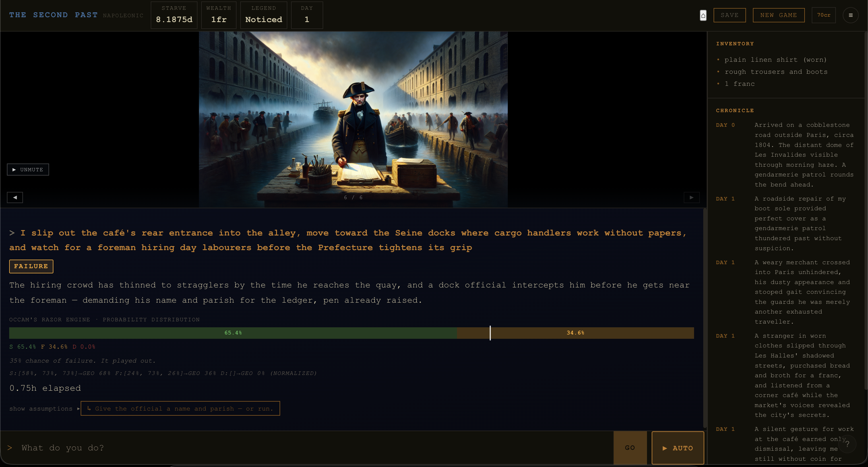868x467 pixels.
Task: Toggle the LEGEND Noticed status panel
Action: pos(263,15)
